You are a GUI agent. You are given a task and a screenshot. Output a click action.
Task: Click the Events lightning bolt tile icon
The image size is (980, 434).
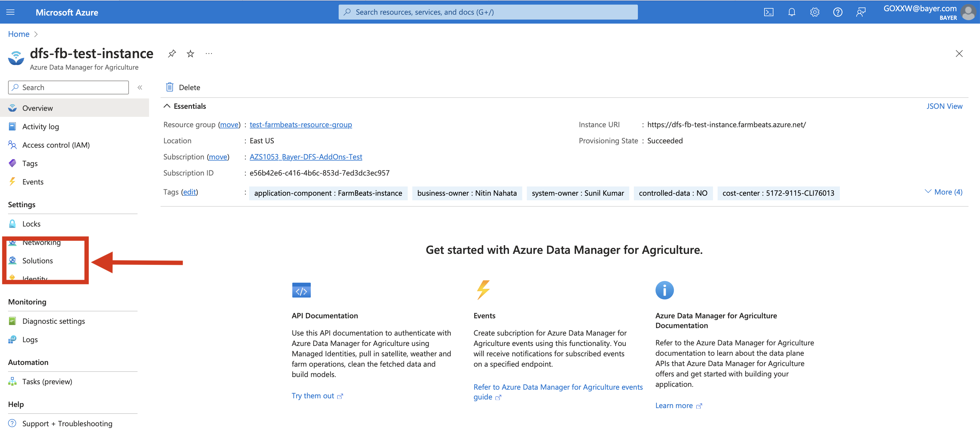coord(483,290)
